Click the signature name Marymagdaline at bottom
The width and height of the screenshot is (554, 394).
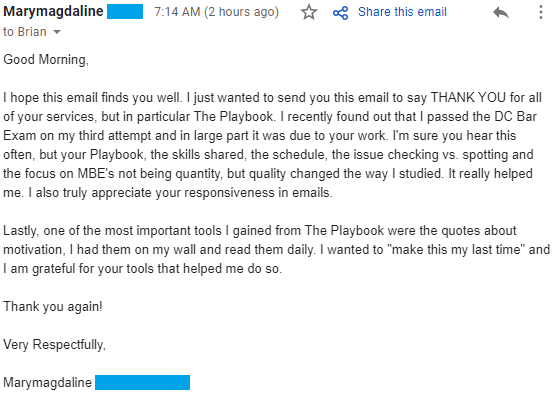click(48, 382)
